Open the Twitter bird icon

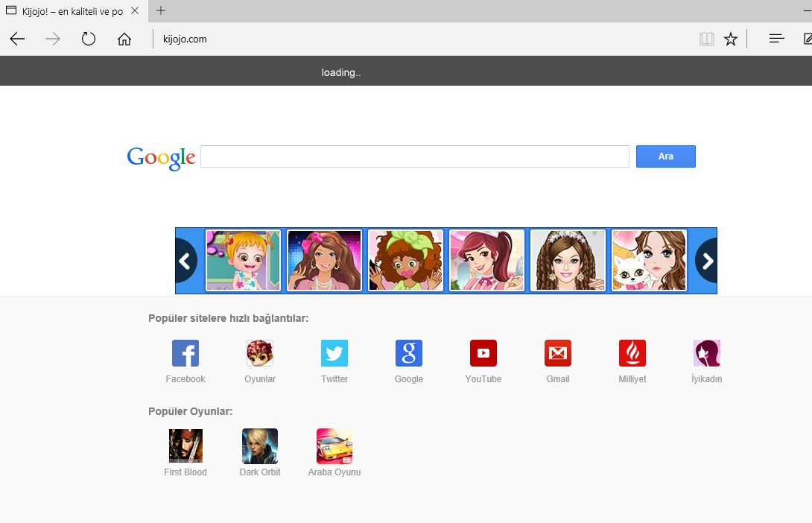(x=334, y=353)
